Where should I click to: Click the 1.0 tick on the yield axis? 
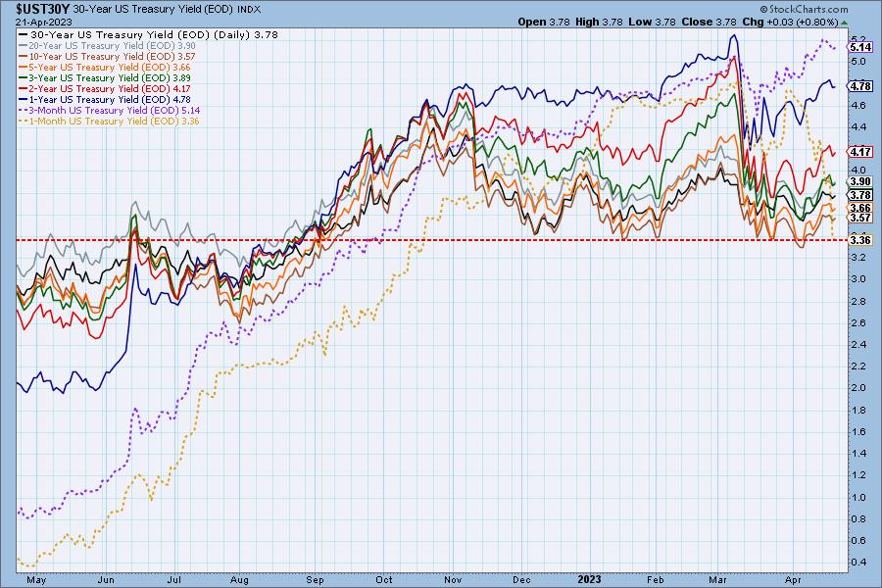[858, 498]
